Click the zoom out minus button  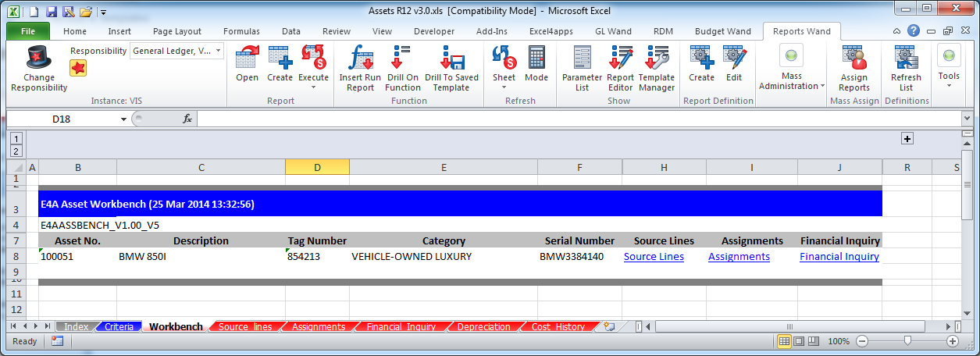(861, 341)
